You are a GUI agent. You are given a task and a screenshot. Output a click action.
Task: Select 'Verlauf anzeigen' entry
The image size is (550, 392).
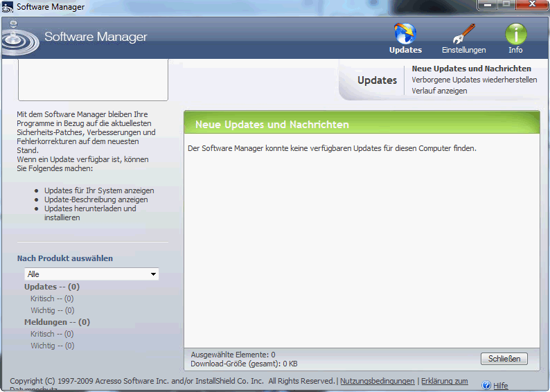pyautogui.click(x=439, y=91)
